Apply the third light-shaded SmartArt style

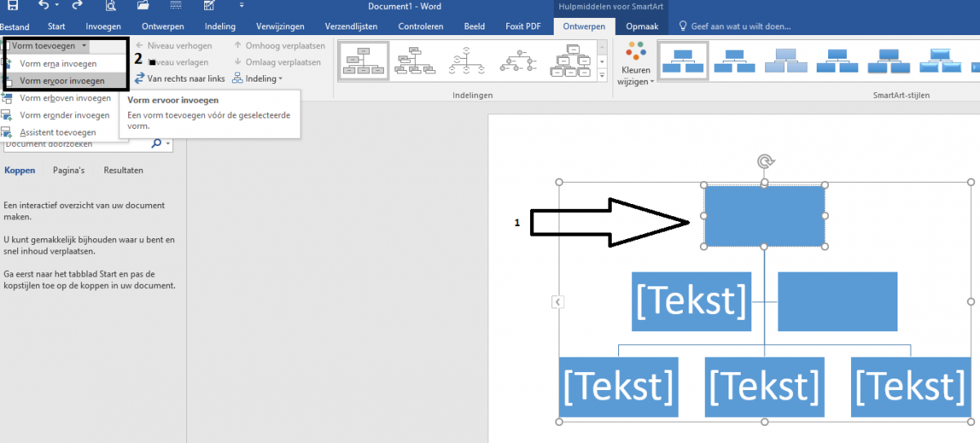(x=785, y=61)
